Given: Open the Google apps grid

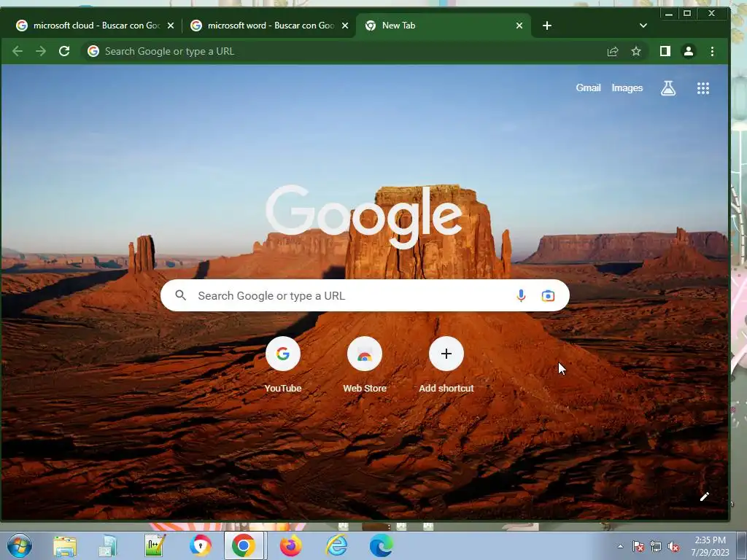Looking at the screenshot, I should [703, 88].
